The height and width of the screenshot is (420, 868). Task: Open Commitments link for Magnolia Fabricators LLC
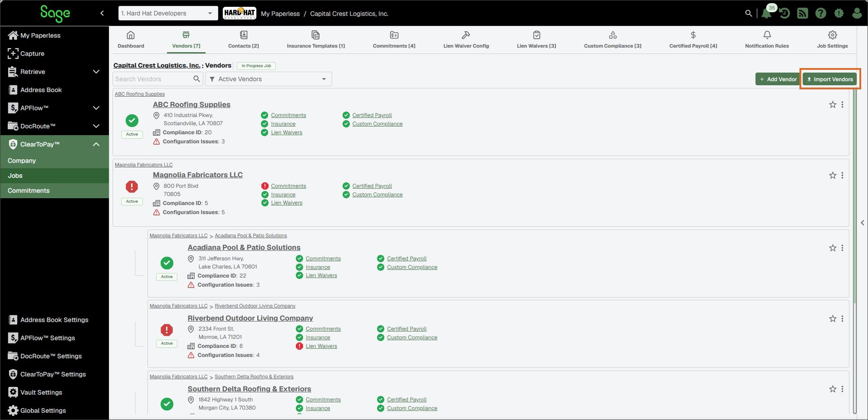click(x=289, y=186)
